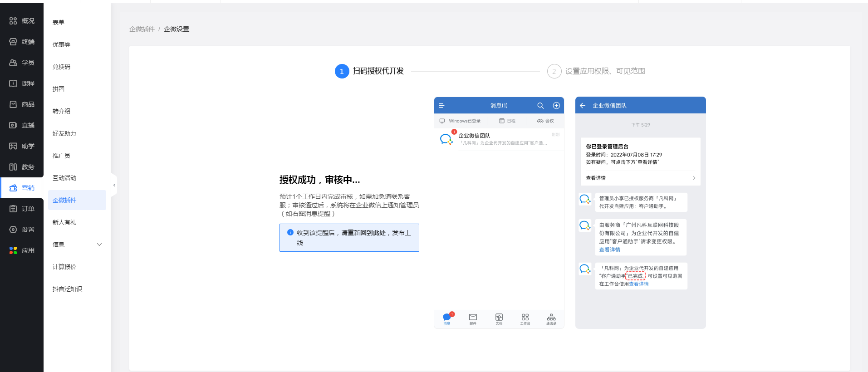Click Windows已登录 status in phone mockup
The width and height of the screenshot is (868, 372).
pos(460,121)
